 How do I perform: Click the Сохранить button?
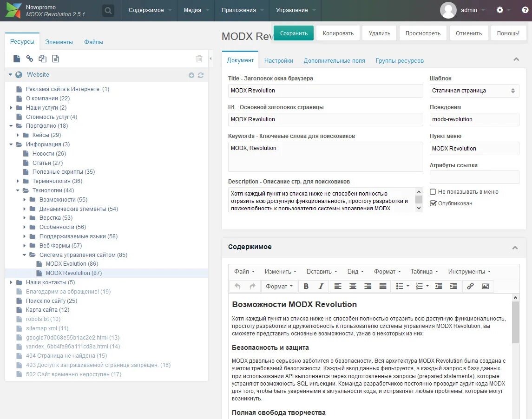(294, 33)
